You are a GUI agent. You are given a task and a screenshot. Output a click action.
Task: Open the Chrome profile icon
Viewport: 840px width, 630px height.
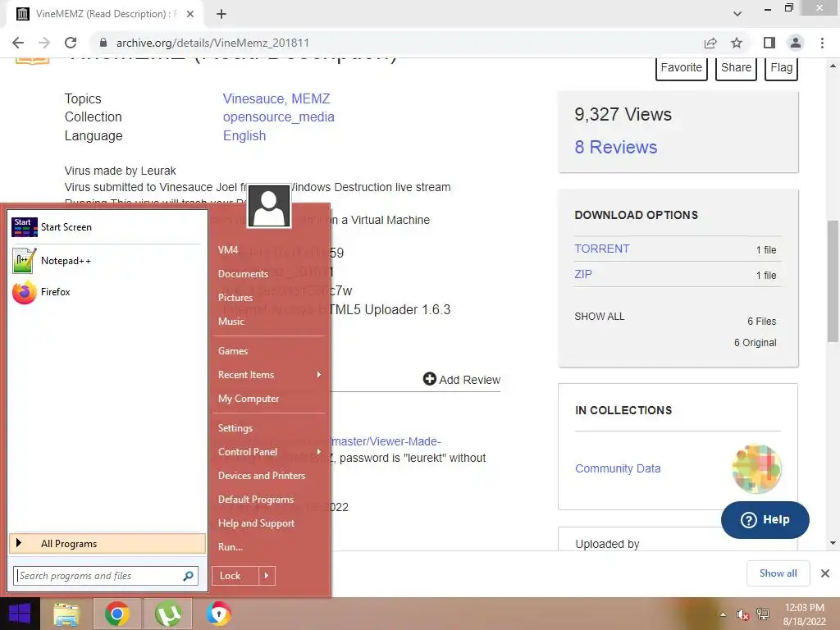click(796, 43)
